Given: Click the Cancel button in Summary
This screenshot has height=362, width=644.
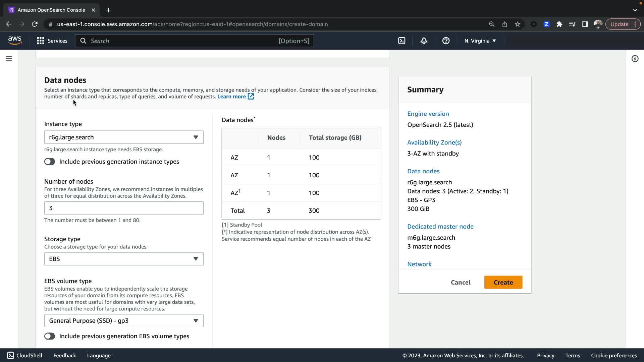Looking at the screenshot, I should [460, 283].
